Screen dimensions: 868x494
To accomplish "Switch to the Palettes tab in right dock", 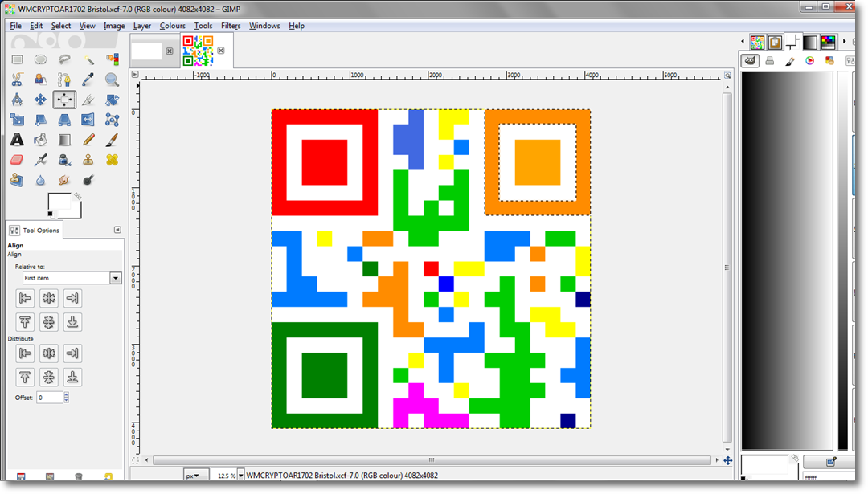I will click(x=828, y=42).
